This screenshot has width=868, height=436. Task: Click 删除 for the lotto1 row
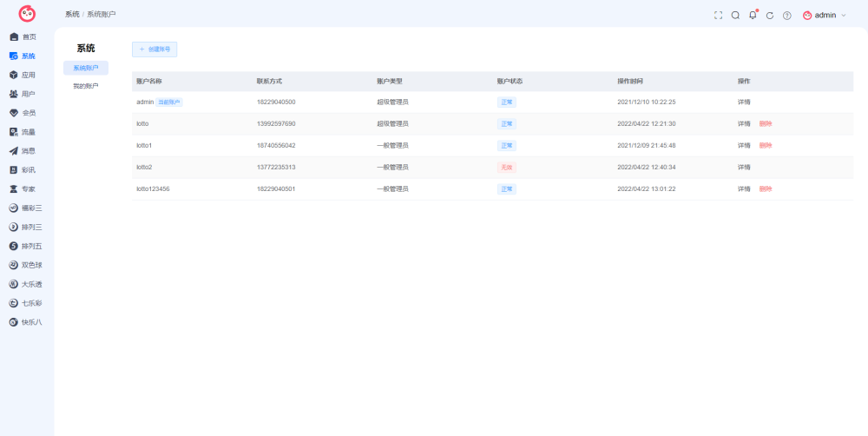coord(766,145)
